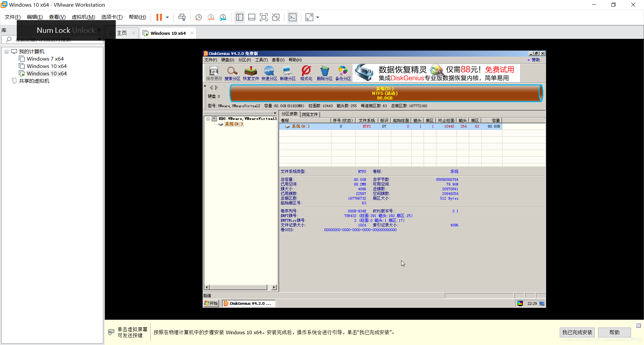This screenshot has height=345, width=644.
Task: Toggle the library sidebar view
Action: coord(239,17)
